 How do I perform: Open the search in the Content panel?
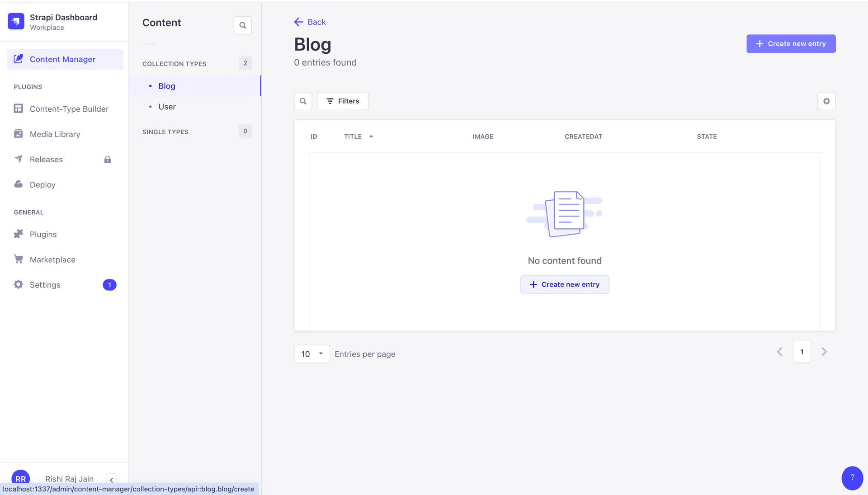(242, 25)
